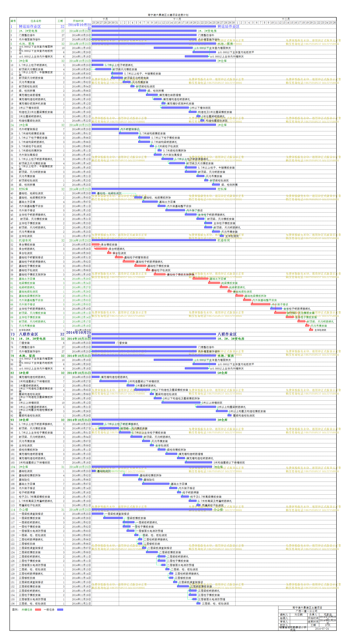Screen dimensions: 346x644
Task: Click the red 关键任务 legend swatch
Action: pyautogui.click(x=38, y=609)
